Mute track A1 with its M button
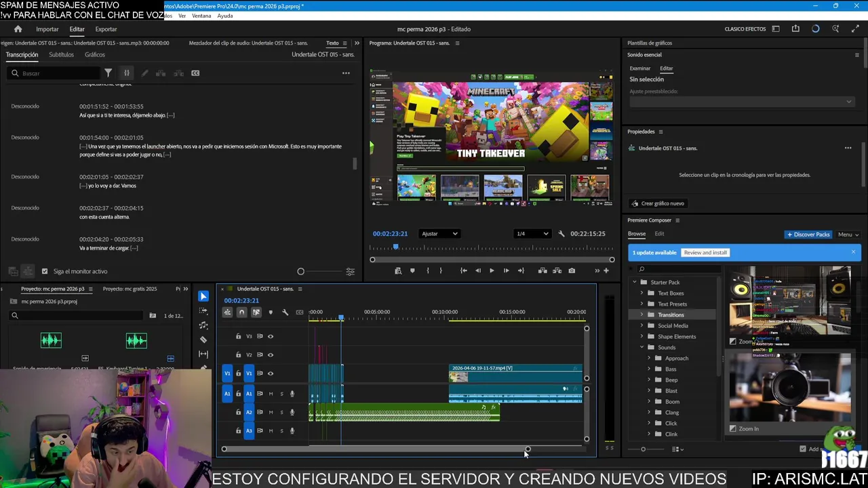 point(271,394)
